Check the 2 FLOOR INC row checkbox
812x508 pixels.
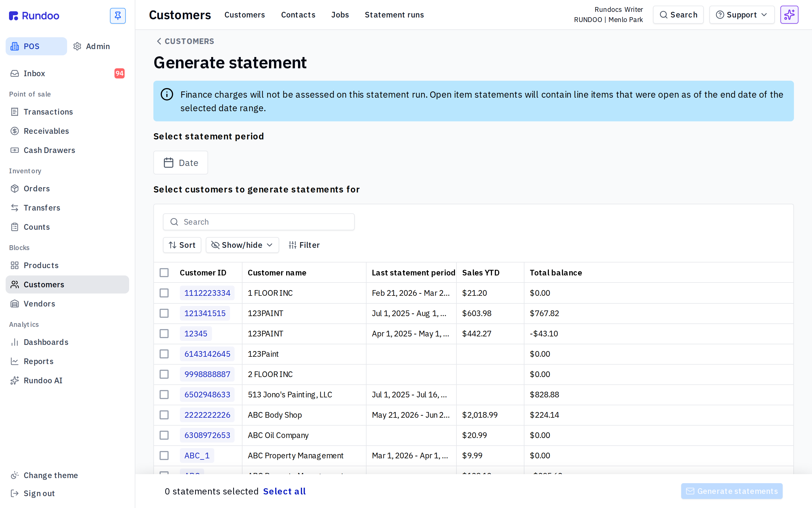(164, 374)
